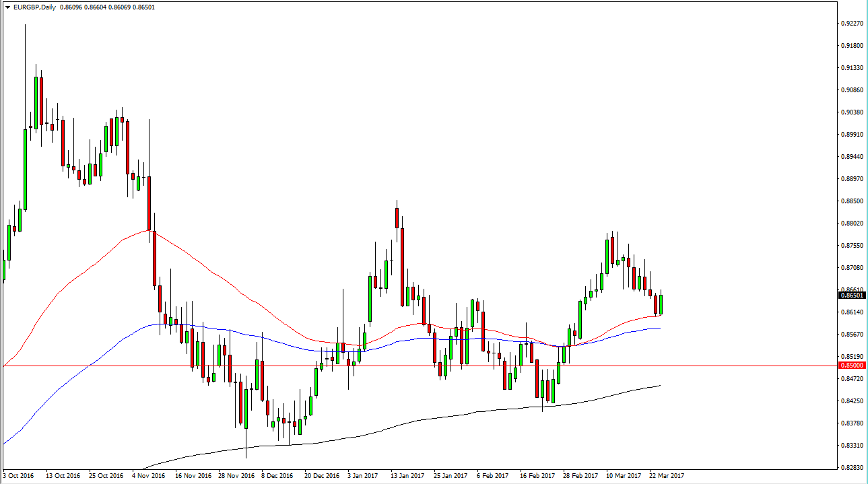Select the right end of black moving average
The height and width of the screenshot is (484, 868).
click(659, 385)
